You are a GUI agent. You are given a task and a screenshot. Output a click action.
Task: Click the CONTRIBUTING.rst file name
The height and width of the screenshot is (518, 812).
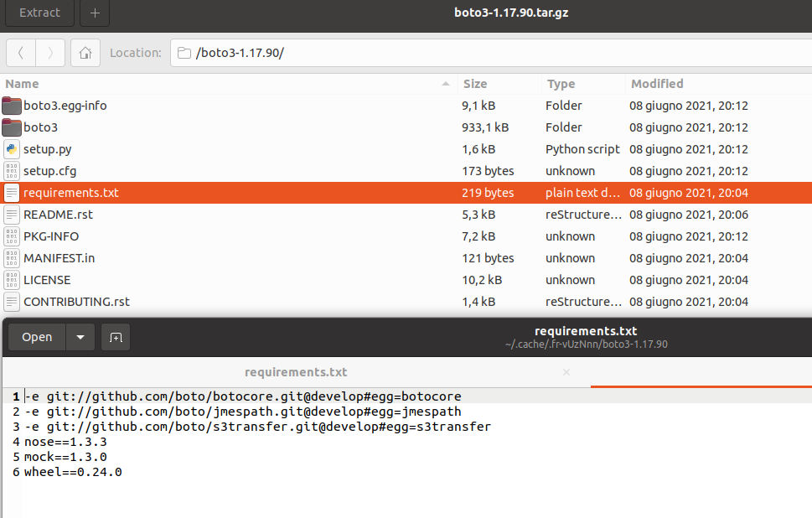[76, 302]
